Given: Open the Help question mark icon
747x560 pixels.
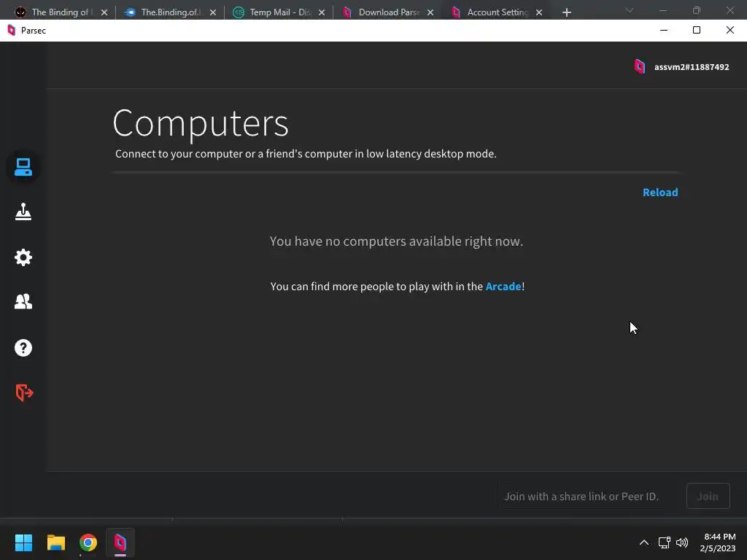Looking at the screenshot, I should pos(23,348).
